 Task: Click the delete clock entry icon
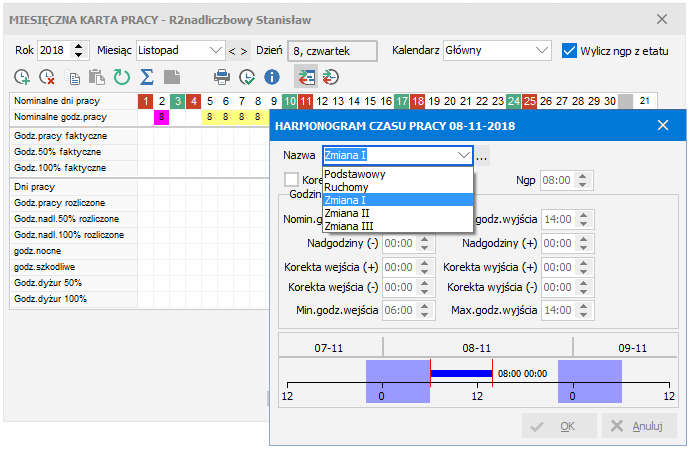46,76
